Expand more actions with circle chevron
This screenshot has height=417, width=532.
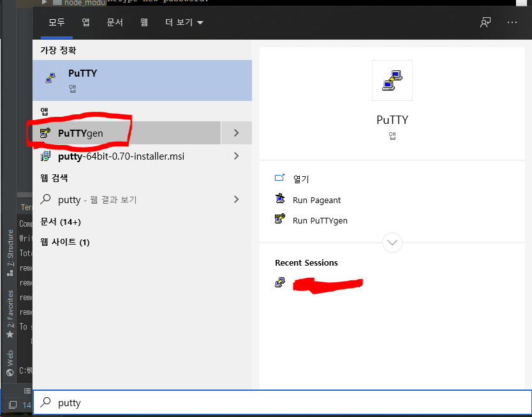click(392, 243)
